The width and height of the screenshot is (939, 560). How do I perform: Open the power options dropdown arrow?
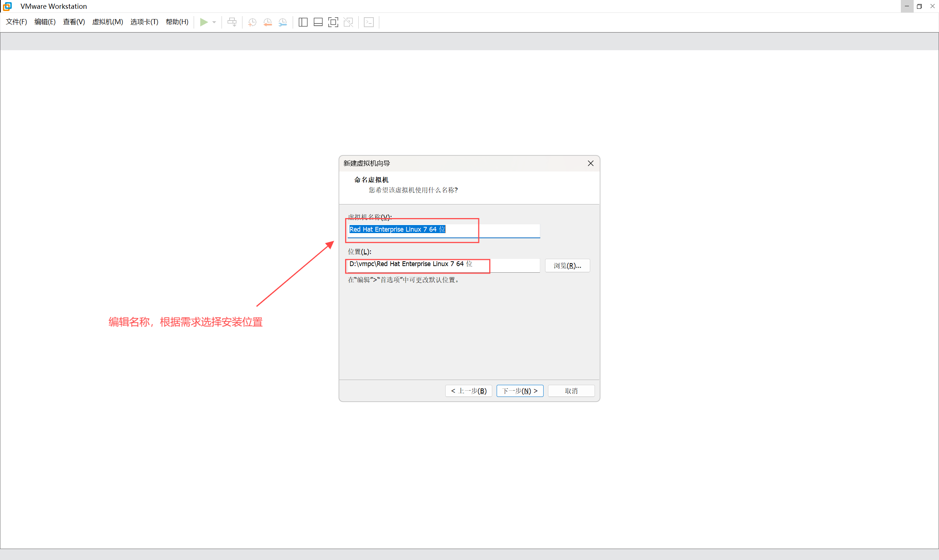click(x=214, y=22)
